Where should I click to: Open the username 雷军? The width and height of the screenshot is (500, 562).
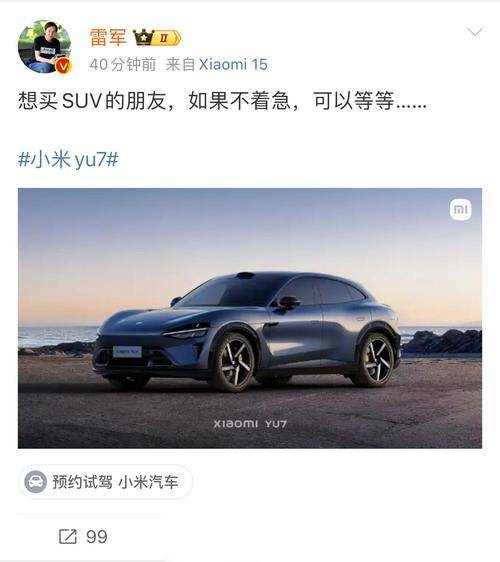point(108,37)
